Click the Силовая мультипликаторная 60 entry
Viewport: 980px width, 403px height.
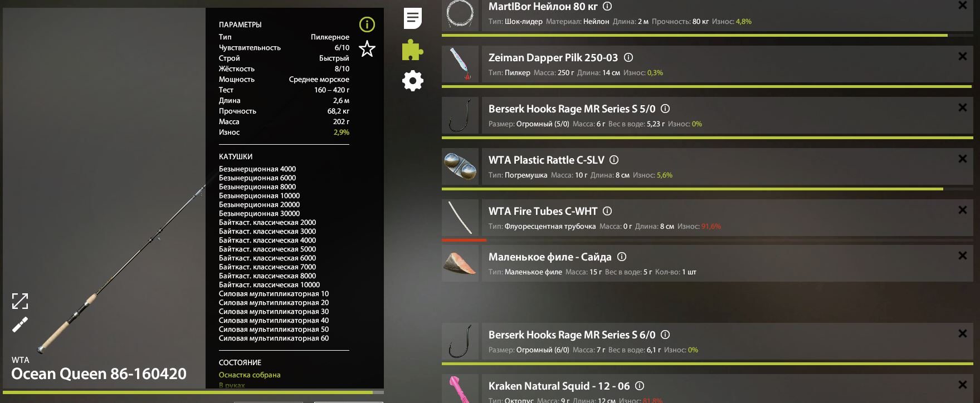point(274,338)
